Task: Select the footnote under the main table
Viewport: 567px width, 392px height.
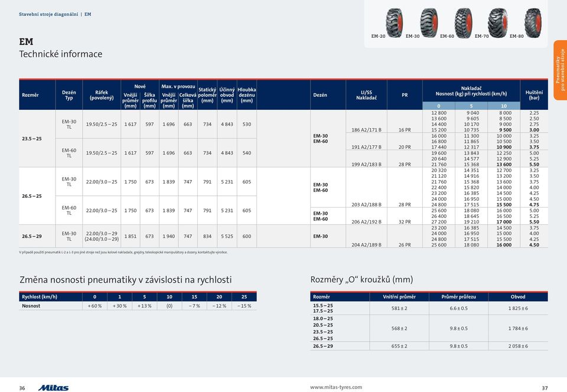Action: tap(123, 253)
